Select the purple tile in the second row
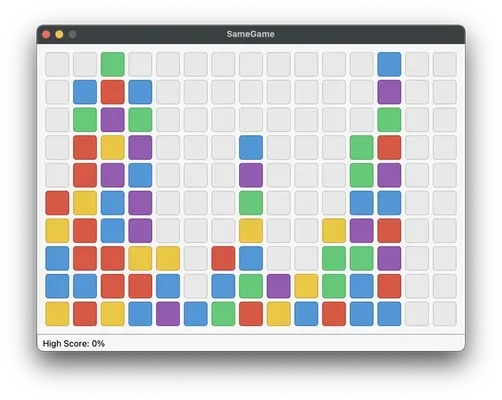The width and height of the screenshot is (502, 400). click(x=389, y=92)
